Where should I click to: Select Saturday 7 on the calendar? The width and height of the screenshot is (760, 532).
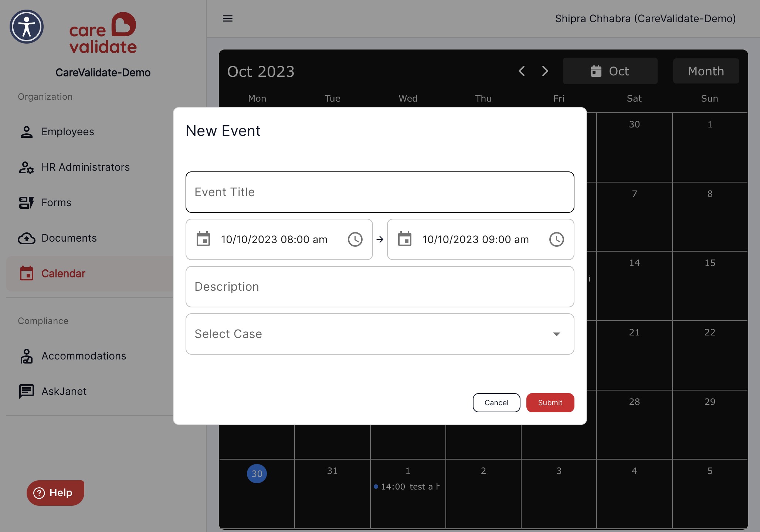click(x=634, y=194)
